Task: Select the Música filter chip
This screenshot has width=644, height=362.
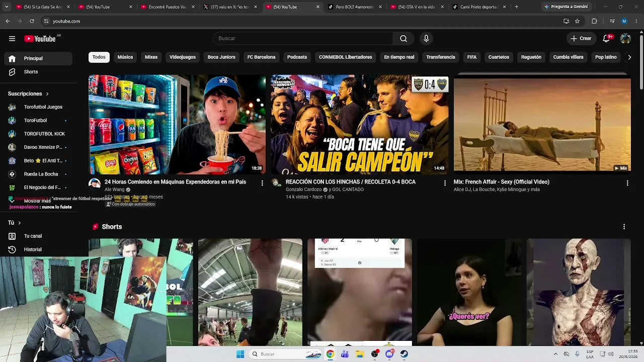Action: tap(125, 57)
